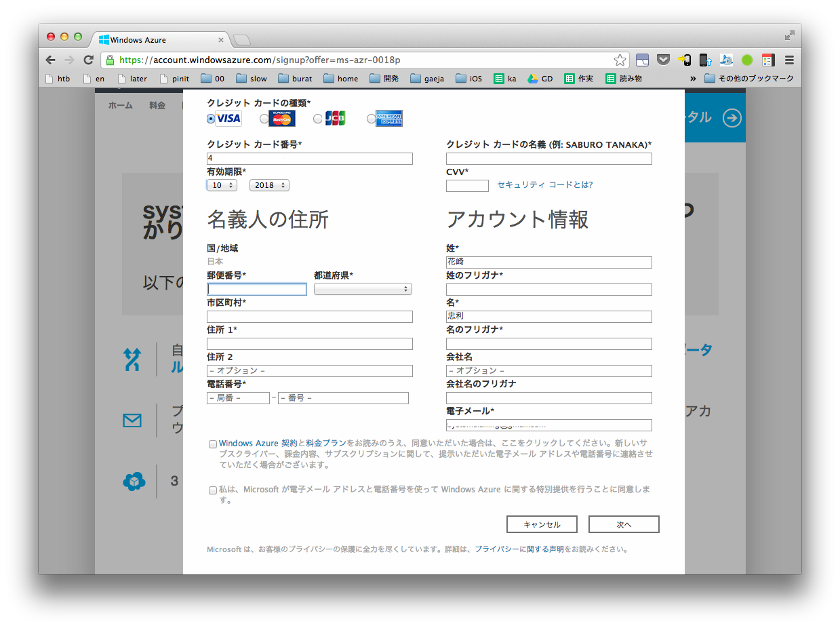
Task: Reload the page with the refresh icon
Action: point(88,60)
